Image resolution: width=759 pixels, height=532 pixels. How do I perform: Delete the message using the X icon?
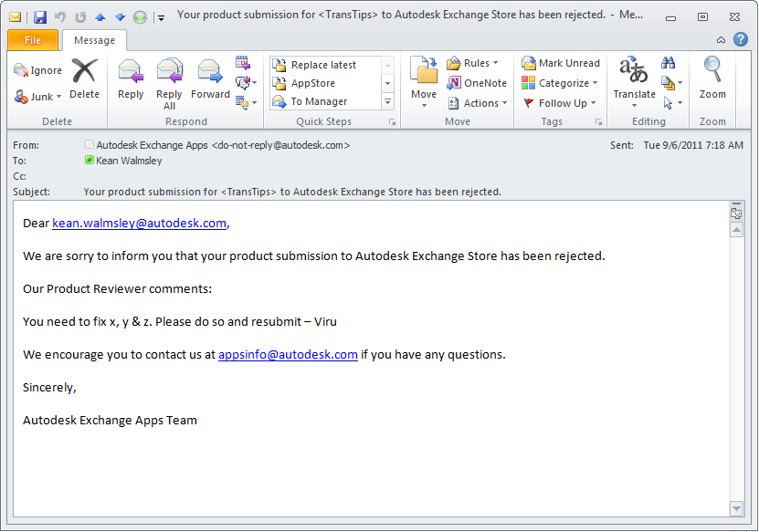(84, 72)
